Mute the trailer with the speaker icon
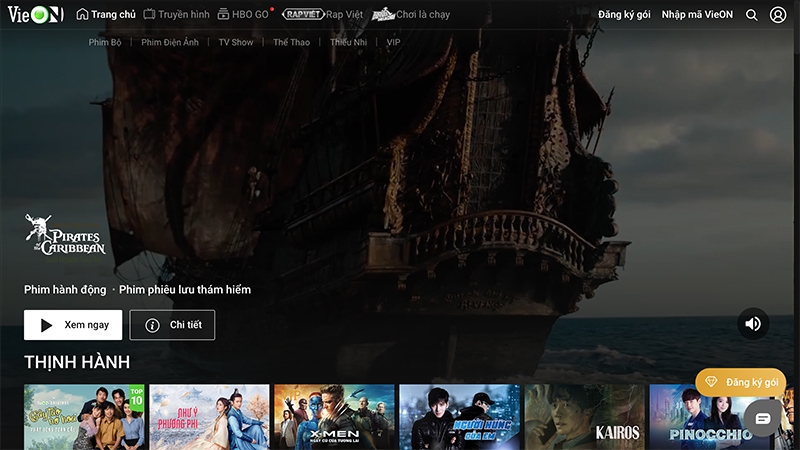Screen dimensions: 800x450 coord(753,323)
